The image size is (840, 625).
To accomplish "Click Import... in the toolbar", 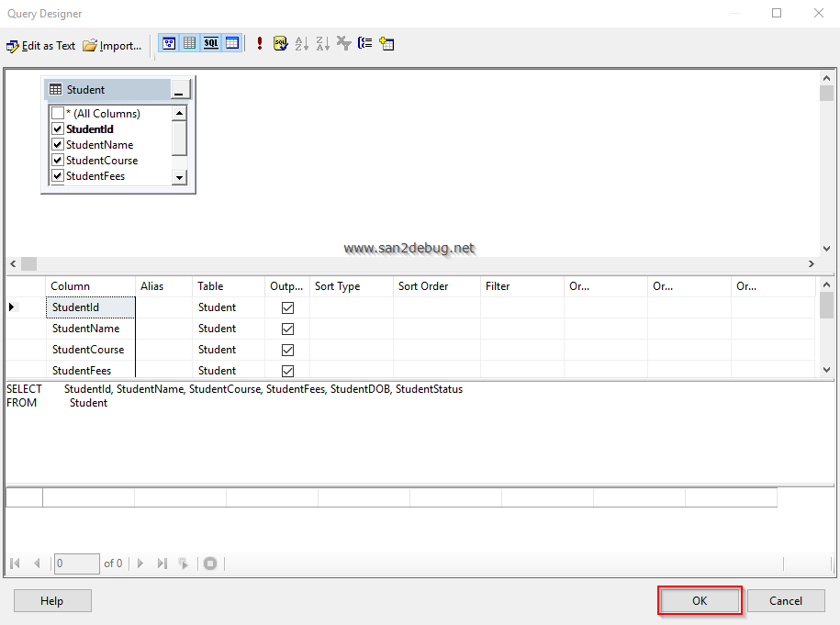I will click(112, 45).
